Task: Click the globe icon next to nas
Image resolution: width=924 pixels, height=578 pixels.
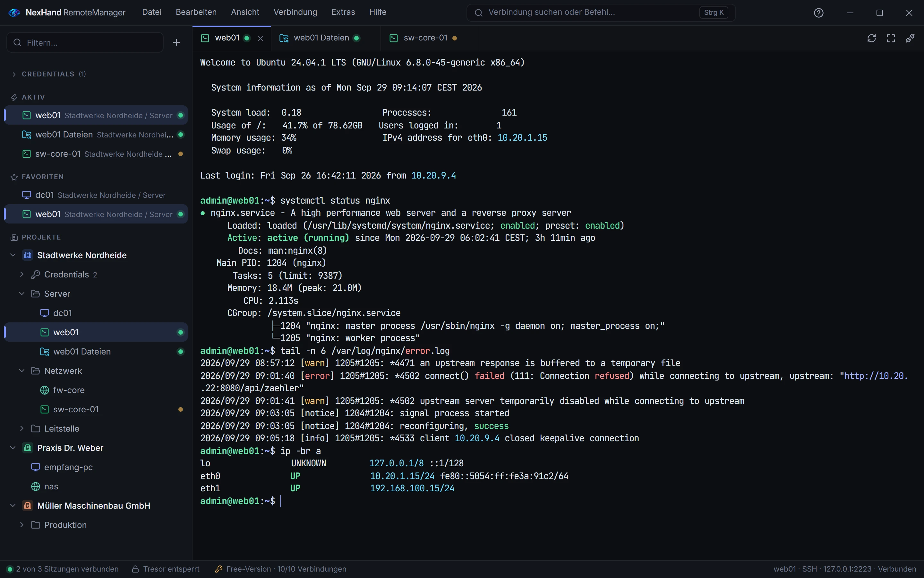Action: click(36, 486)
